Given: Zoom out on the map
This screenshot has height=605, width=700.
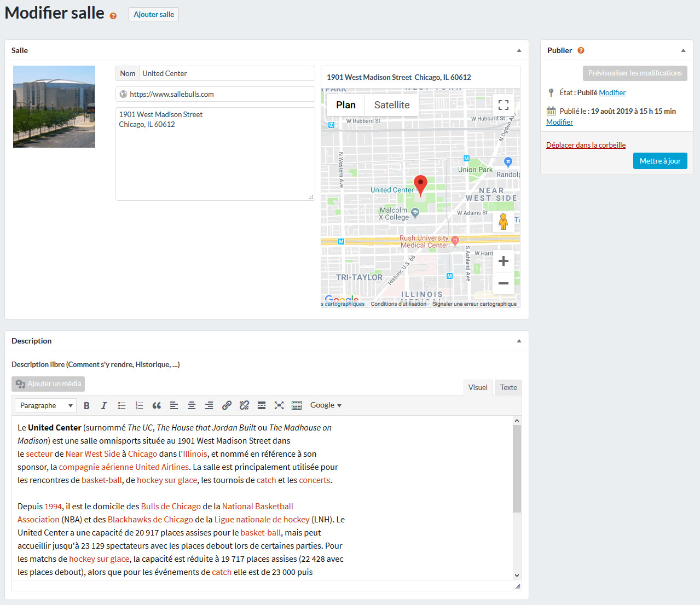Looking at the screenshot, I should (x=504, y=283).
